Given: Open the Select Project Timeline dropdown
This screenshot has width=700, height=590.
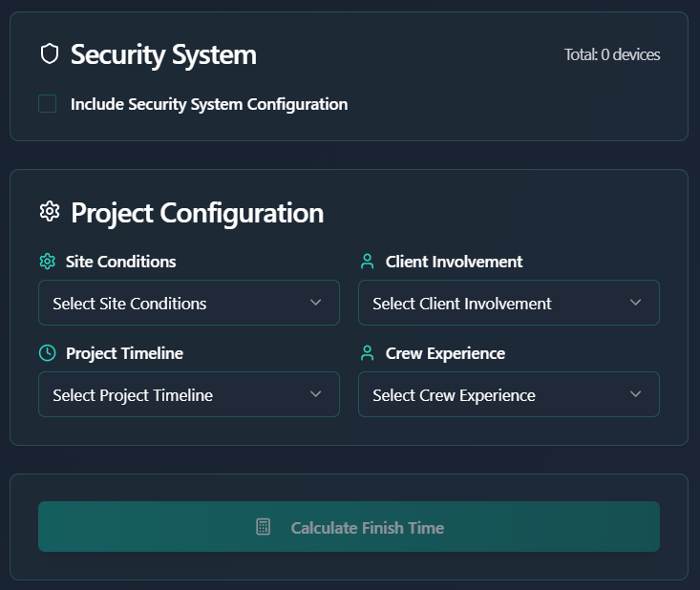Looking at the screenshot, I should [189, 394].
